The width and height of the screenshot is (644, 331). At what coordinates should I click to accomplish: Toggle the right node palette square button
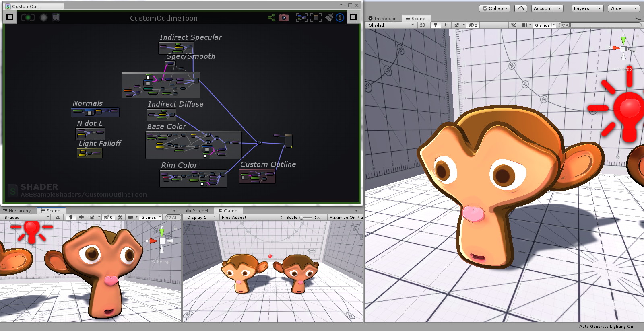(353, 17)
